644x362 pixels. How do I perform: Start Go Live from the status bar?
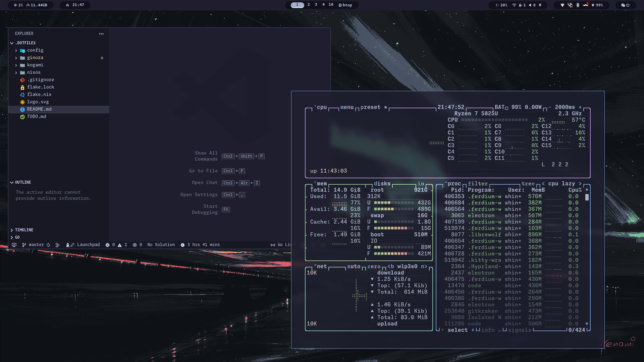284,245
